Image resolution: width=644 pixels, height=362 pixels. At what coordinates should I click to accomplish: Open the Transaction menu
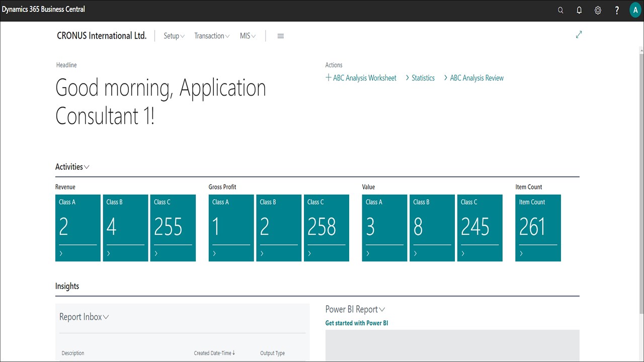(212, 36)
